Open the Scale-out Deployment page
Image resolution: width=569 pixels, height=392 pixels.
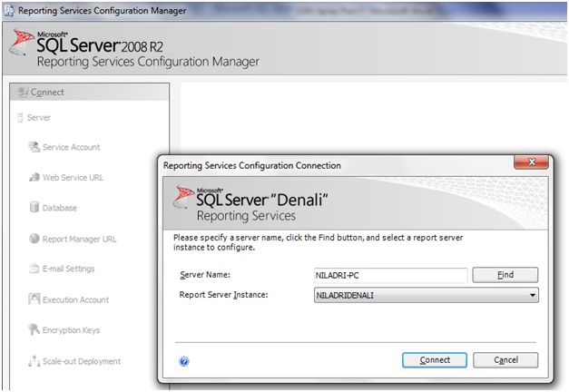point(82,361)
